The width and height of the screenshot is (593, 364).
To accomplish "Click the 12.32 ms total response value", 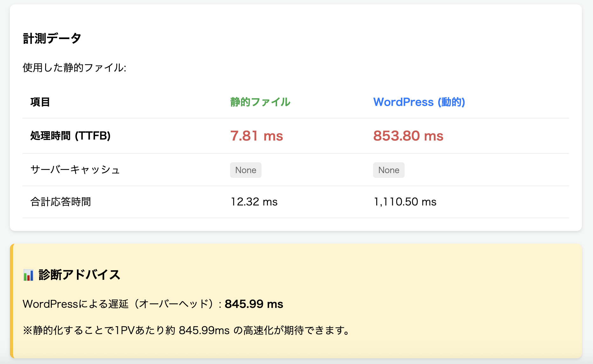I will 254,202.
